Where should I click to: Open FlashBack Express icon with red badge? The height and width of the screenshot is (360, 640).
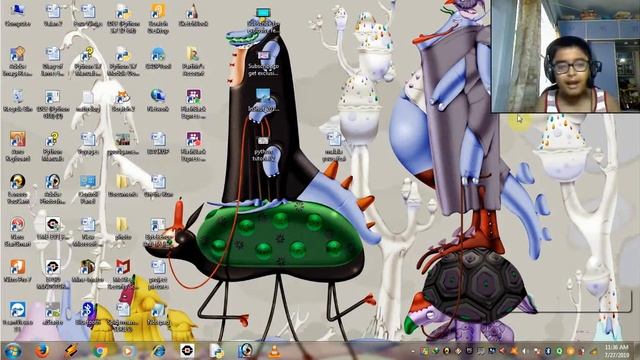tap(193, 146)
